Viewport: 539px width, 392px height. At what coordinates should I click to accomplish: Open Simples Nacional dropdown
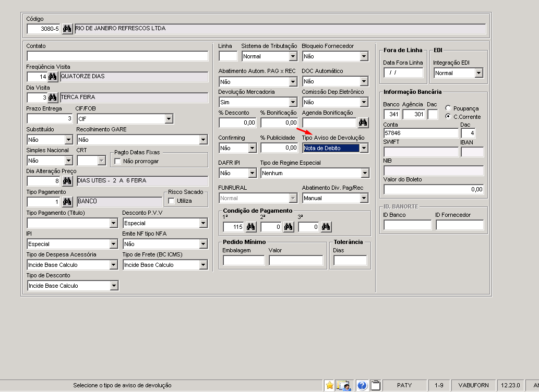pyautogui.click(x=69, y=161)
